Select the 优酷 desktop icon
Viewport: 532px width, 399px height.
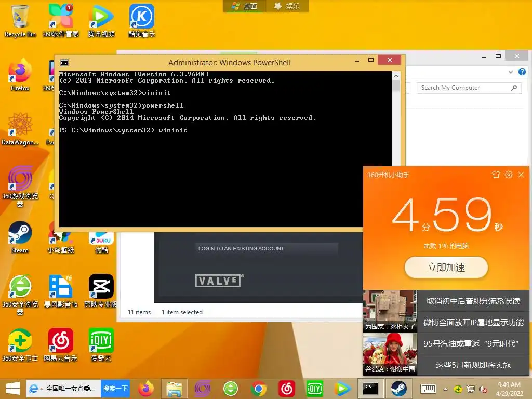coord(101,243)
